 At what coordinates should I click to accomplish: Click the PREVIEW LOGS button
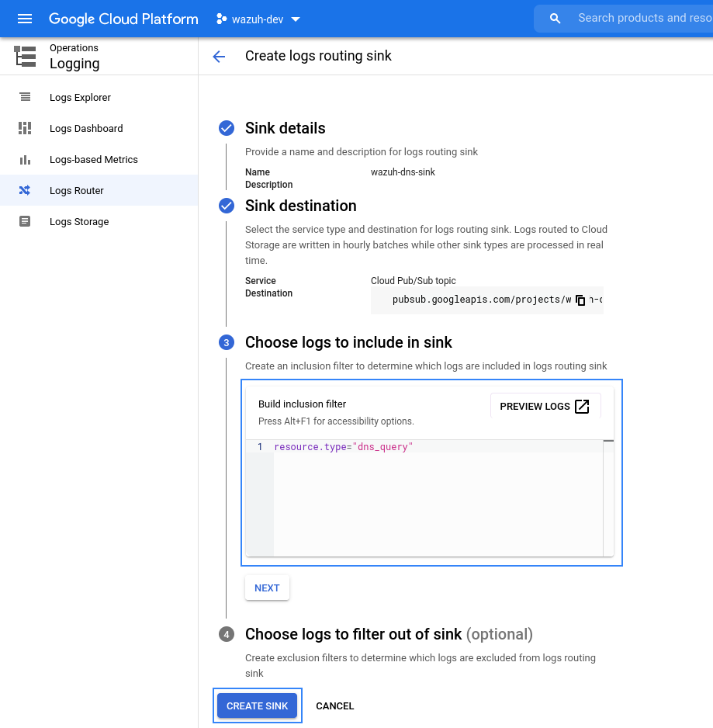545,406
